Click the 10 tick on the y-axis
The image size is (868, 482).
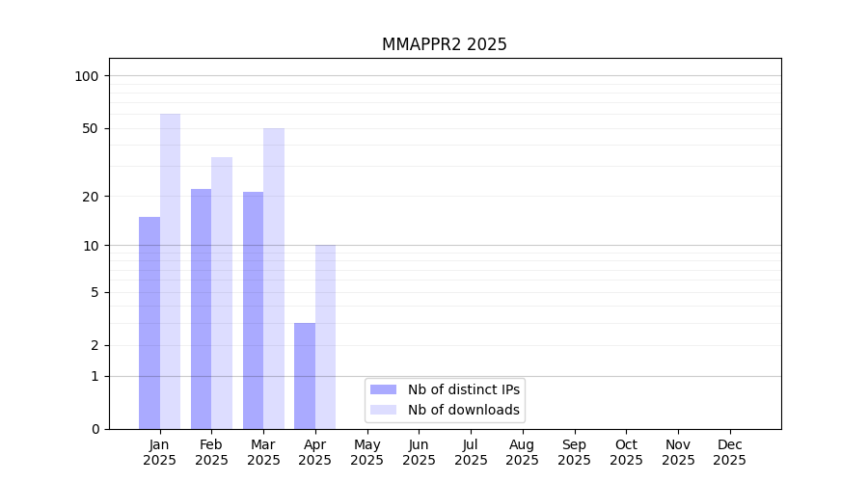pyautogui.click(x=90, y=246)
